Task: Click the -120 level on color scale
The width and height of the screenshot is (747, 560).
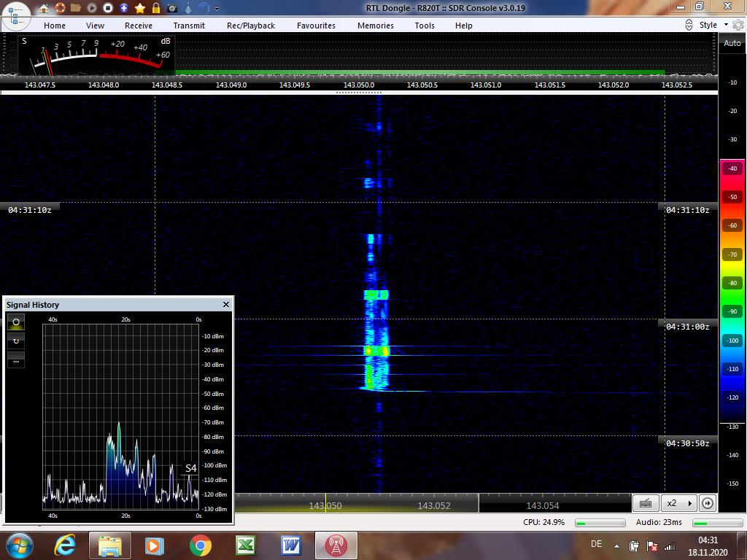Action: tap(732, 397)
